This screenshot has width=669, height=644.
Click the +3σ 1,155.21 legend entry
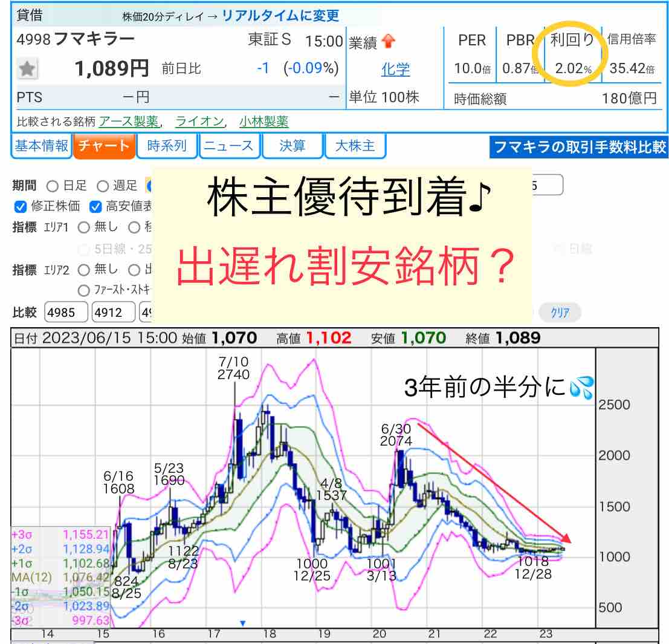click(x=60, y=535)
